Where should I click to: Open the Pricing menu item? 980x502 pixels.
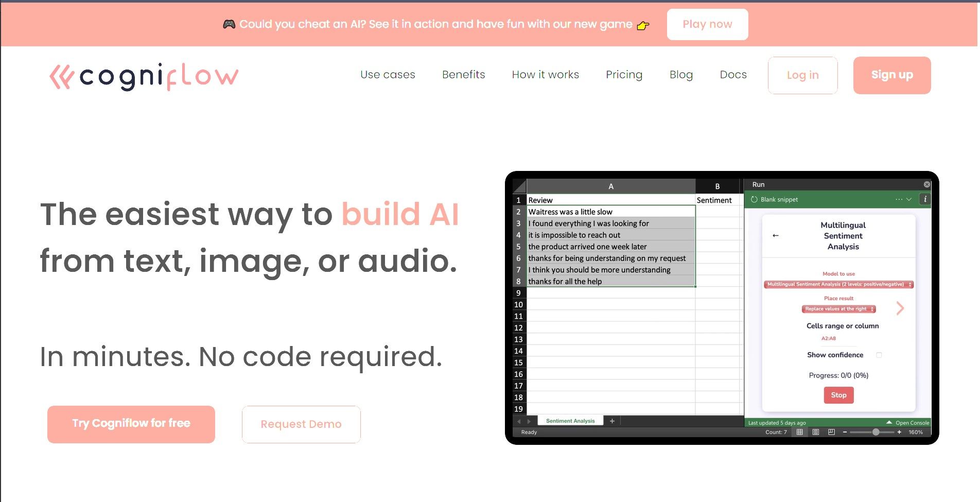624,75
